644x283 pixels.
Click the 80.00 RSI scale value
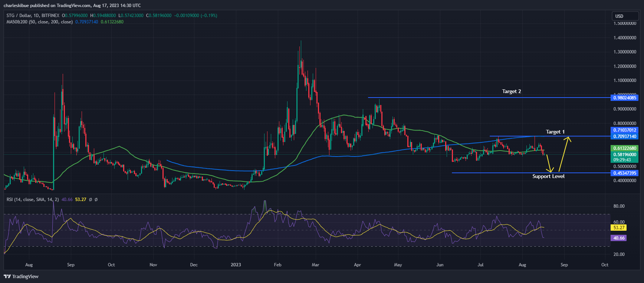619,206
